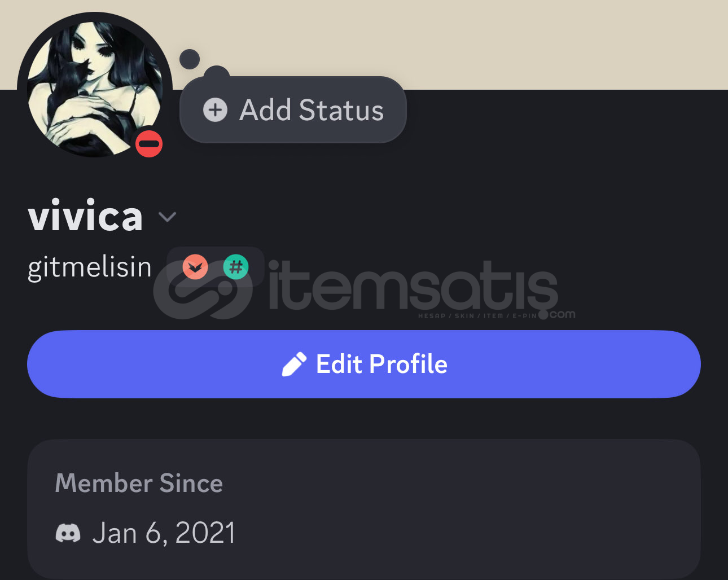This screenshot has height=580, width=728.
Task: Tap the Edit Profile button label
Action: (x=381, y=364)
